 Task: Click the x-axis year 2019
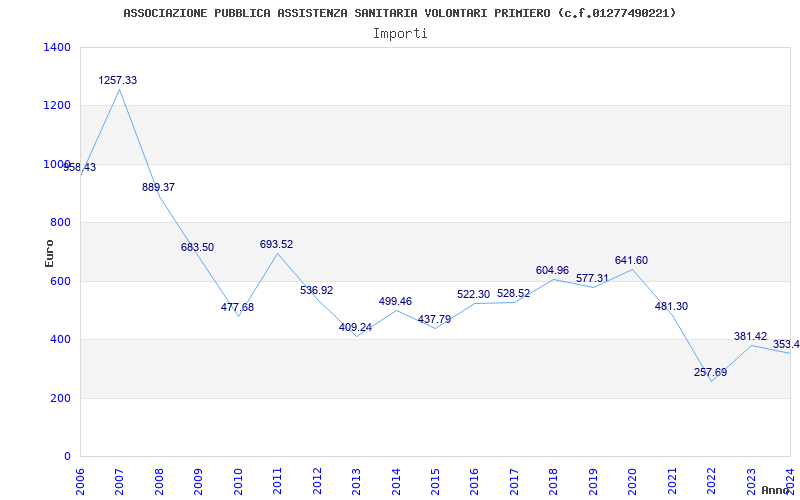point(593,481)
